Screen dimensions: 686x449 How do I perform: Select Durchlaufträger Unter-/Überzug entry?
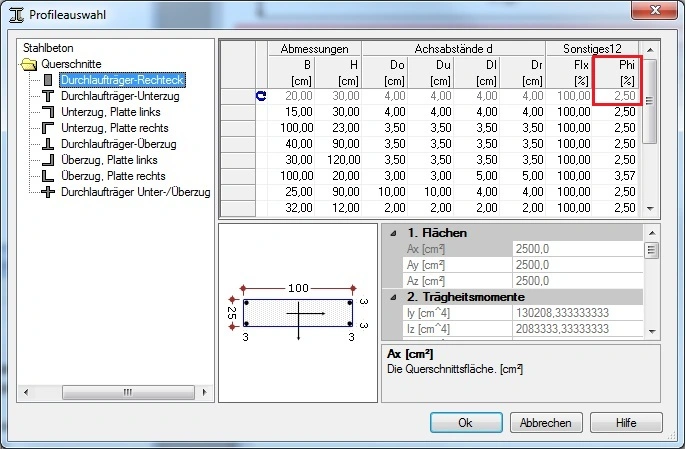[136, 192]
